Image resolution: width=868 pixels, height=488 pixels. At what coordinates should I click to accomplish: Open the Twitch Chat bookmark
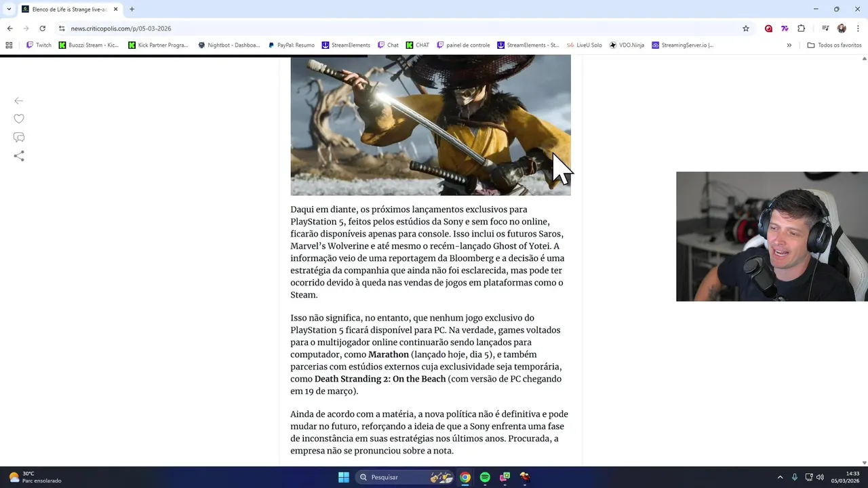pyautogui.click(x=389, y=45)
